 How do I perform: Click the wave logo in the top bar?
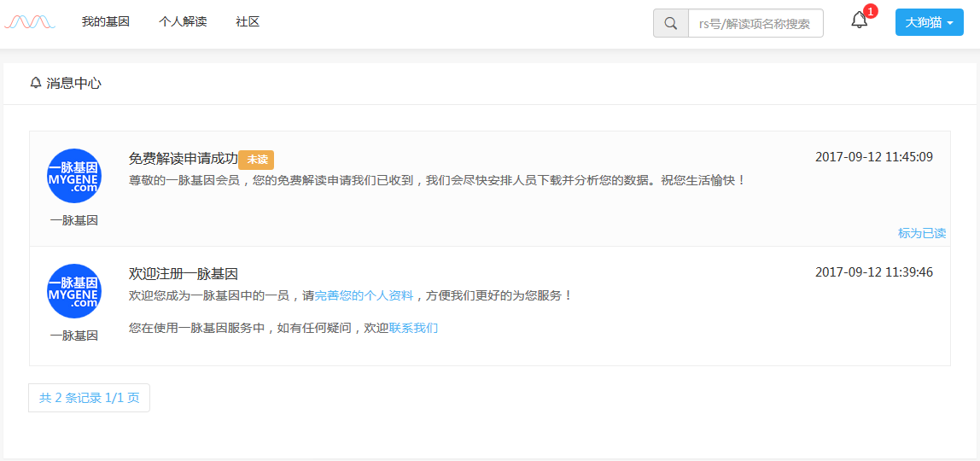point(30,22)
